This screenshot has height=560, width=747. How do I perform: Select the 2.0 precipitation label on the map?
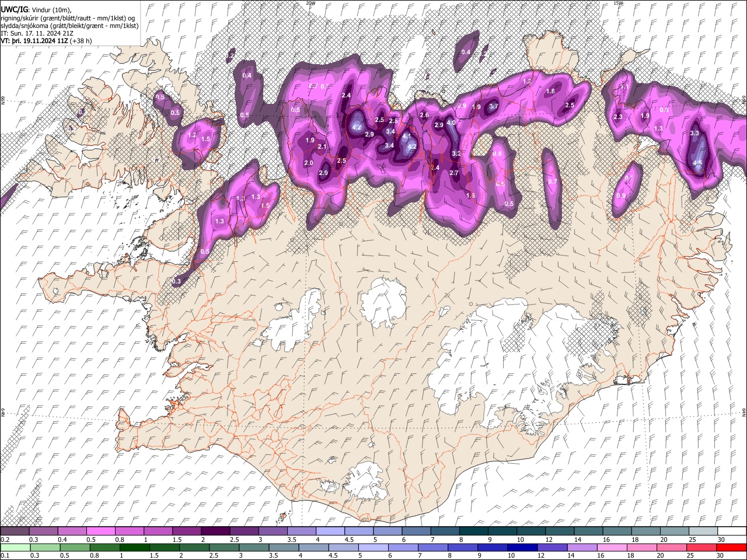309,163
